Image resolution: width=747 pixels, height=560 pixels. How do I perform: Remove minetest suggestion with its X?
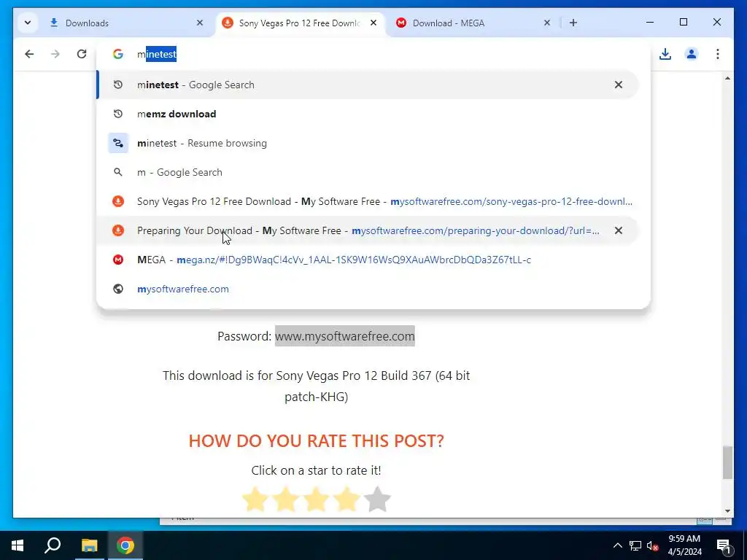pos(619,85)
